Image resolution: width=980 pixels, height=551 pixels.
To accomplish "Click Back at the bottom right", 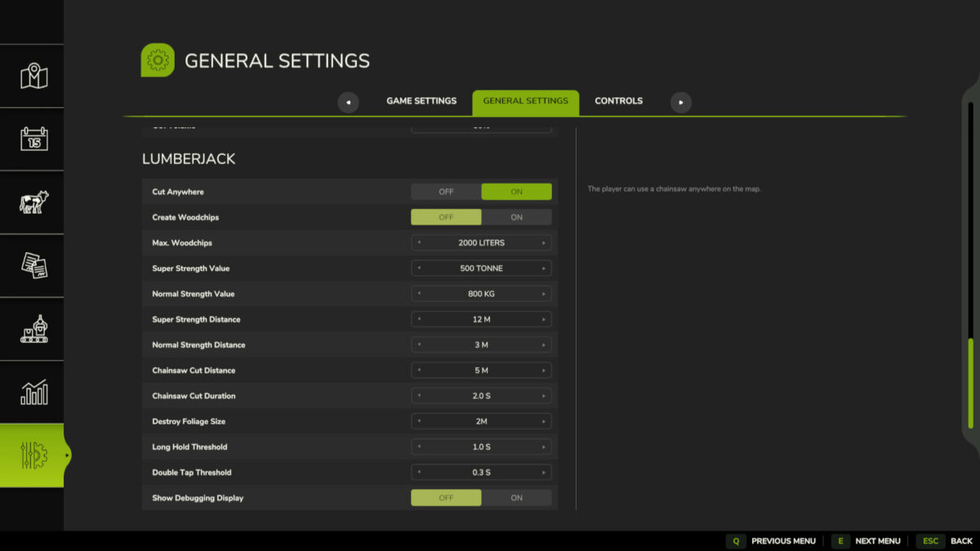I will pos(960,540).
